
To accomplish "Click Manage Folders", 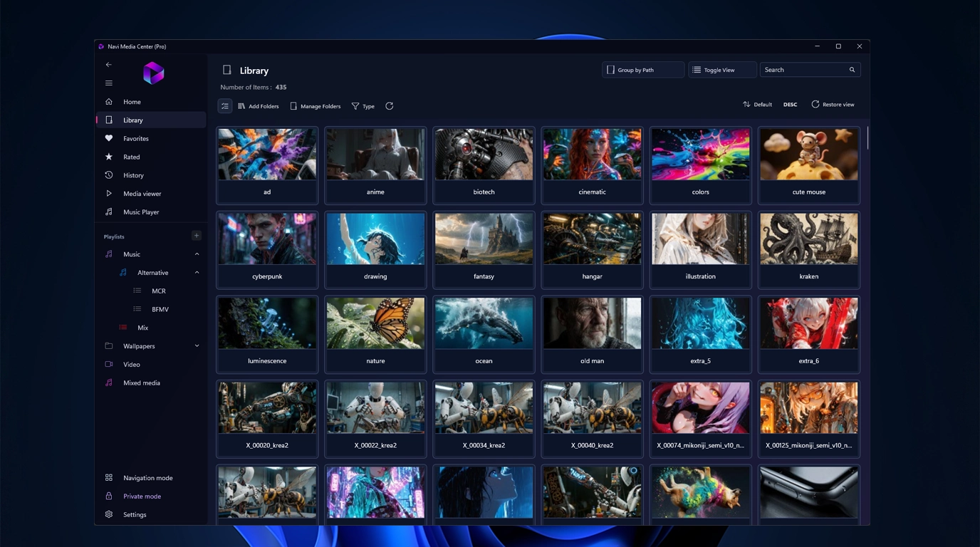I will click(x=315, y=106).
